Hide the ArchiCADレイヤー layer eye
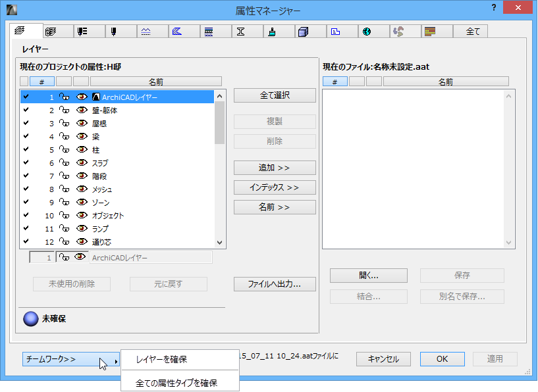The width and height of the screenshot is (538, 392). coord(82,97)
